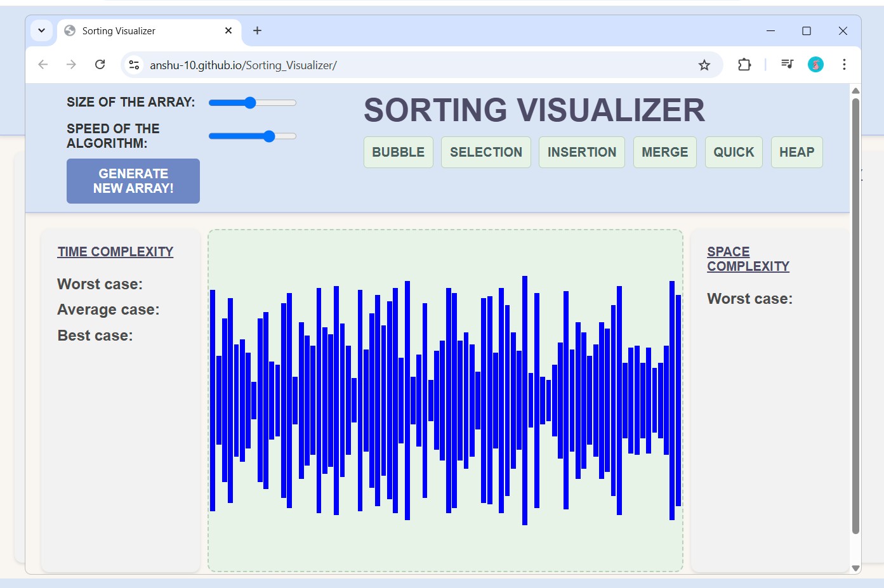
Task: Run the Merge sort algorithm
Action: 665,152
